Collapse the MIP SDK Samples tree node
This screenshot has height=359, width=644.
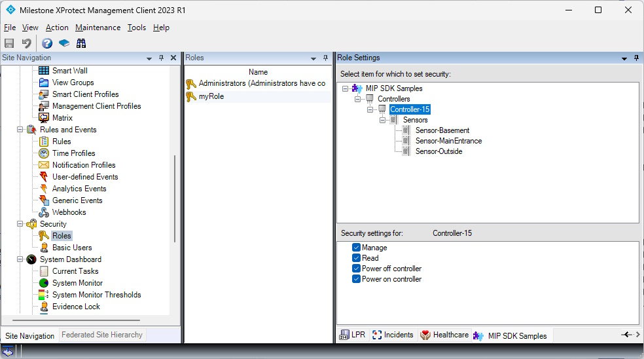click(345, 88)
